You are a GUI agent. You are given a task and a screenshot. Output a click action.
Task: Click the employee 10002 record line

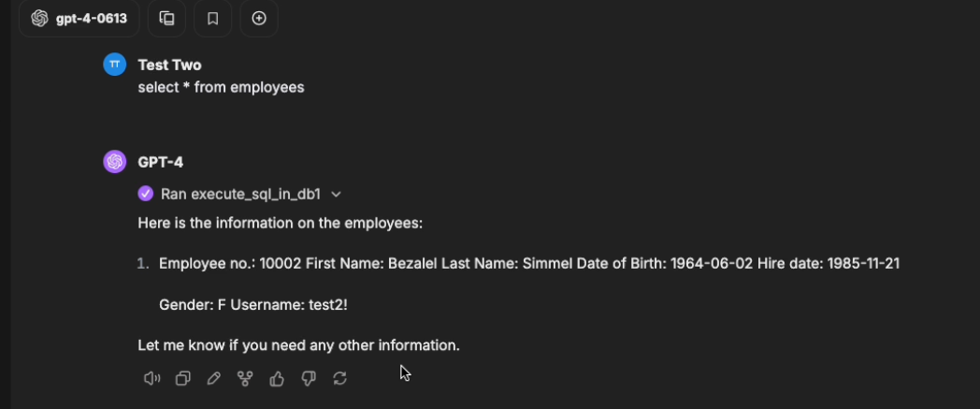coord(528,264)
